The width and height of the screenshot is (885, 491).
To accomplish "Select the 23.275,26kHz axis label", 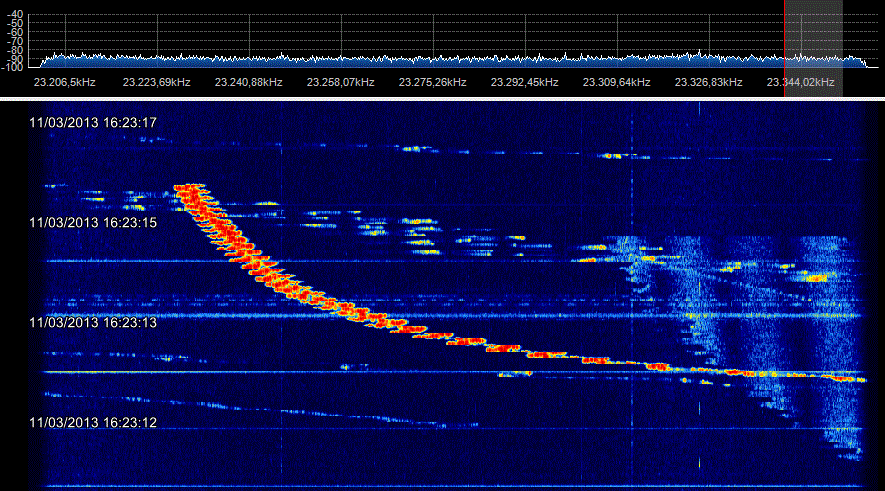I will pyautogui.click(x=432, y=82).
